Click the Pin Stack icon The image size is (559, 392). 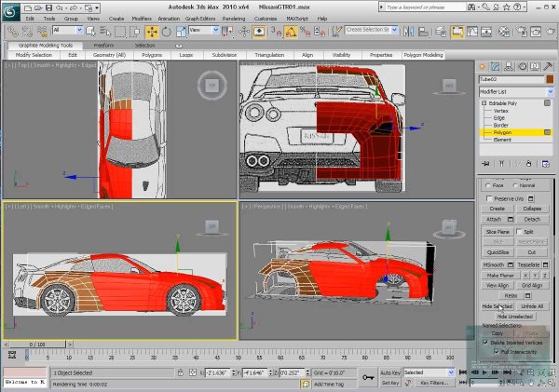[485, 164]
